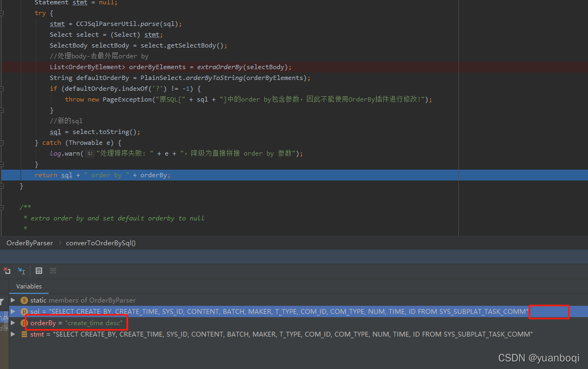Open OrderByParser in the breadcrumb bar
The image size is (588, 369).
coord(29,243)
